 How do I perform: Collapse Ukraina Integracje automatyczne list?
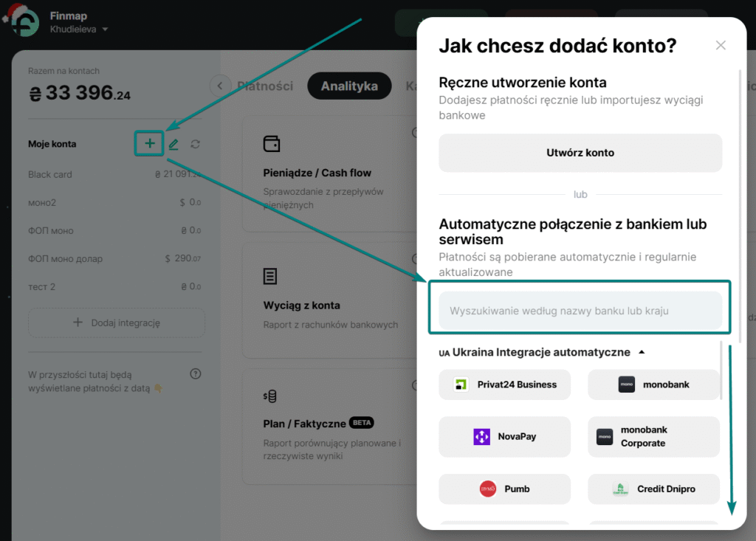point(642,352)
